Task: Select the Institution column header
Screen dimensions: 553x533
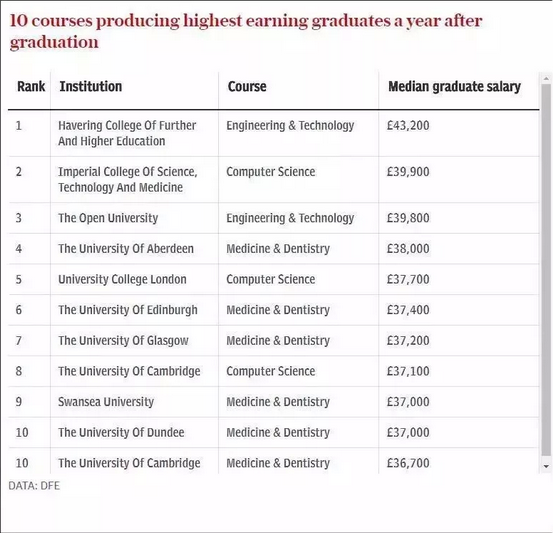Action: [91, 86]
